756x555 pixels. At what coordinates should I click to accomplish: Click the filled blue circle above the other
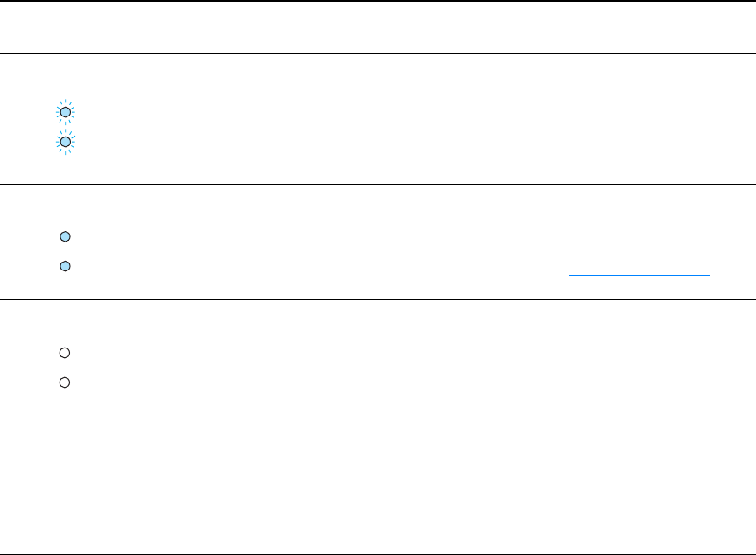point(64,237)
